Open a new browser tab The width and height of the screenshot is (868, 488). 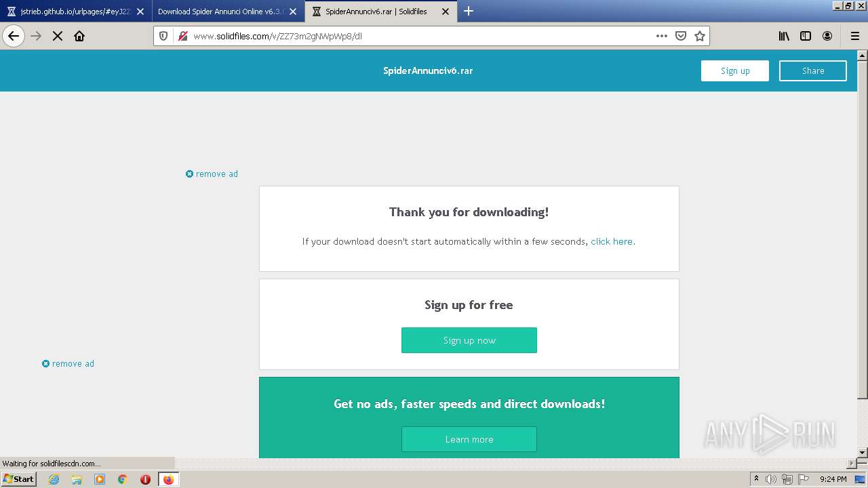click(469, 11)
